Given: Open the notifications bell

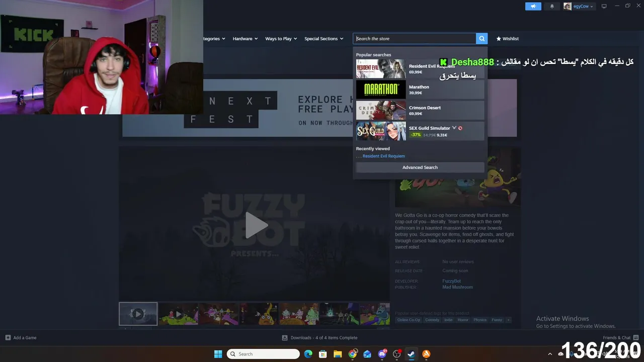Looking at the screenshot, I should point(552,6).
